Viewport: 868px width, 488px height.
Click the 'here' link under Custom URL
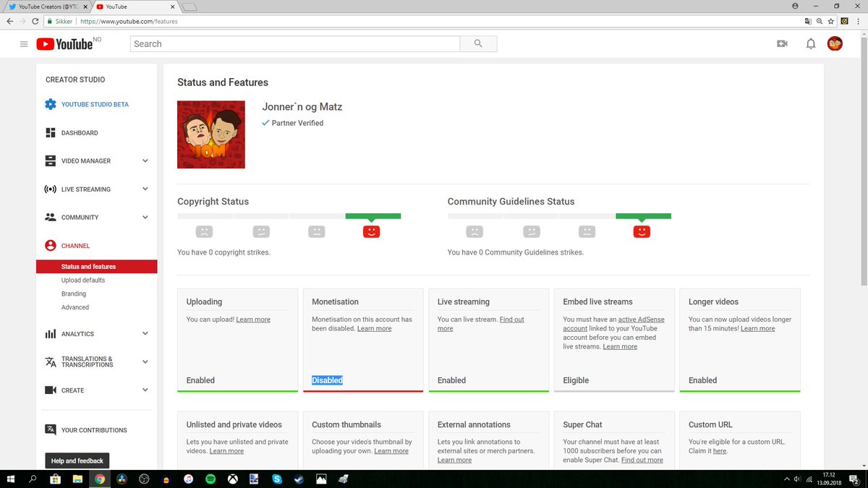[x=720, y=451]
